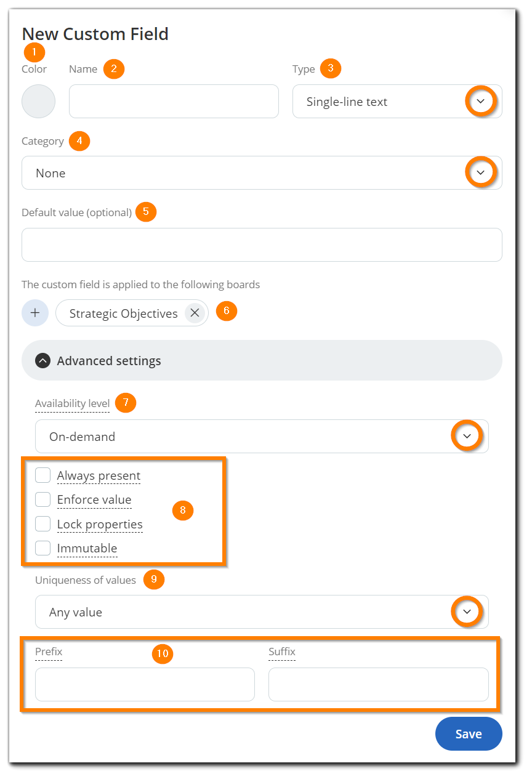Open the Prefix help tooltip

(49, 652)
